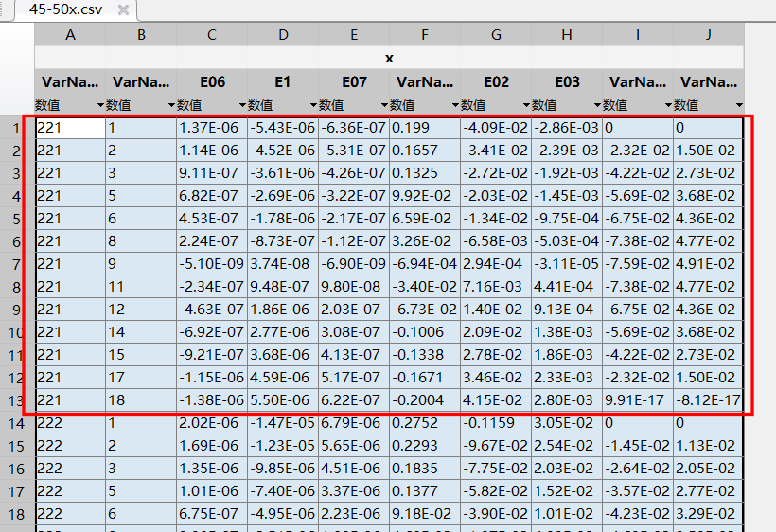Select column H header
Viewport: 776px width, 532px height.
[x=566, y=34]
